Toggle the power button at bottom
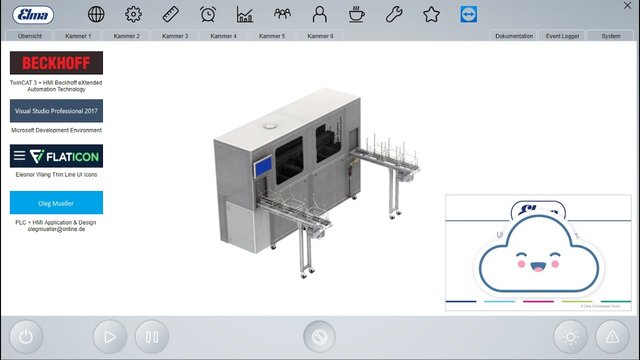Image resolution: width=640 pixels, height=360 pixels. tap(26, 337)
